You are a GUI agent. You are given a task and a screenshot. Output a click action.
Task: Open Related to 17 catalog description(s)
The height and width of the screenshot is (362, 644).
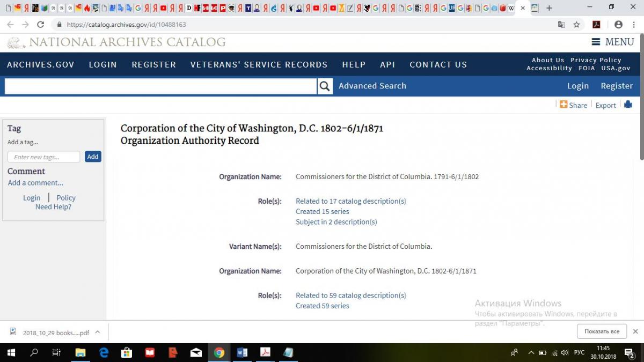click(351, 201)
